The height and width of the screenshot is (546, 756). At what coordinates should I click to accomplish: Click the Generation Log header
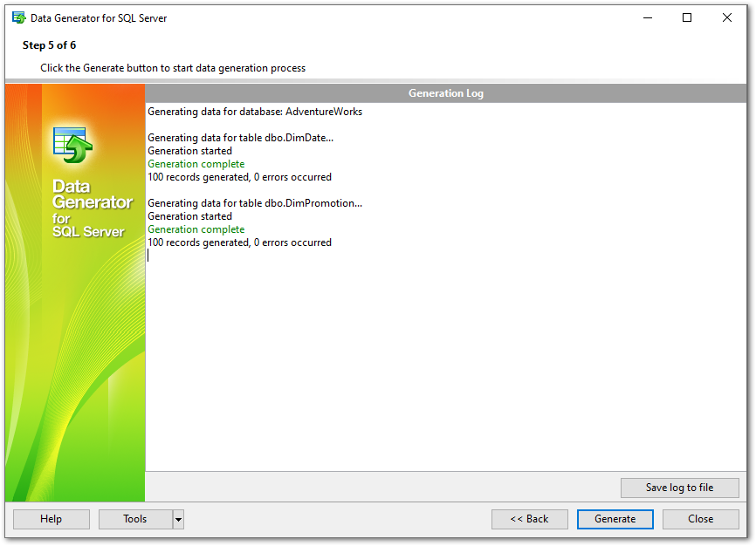pos(445,93)
